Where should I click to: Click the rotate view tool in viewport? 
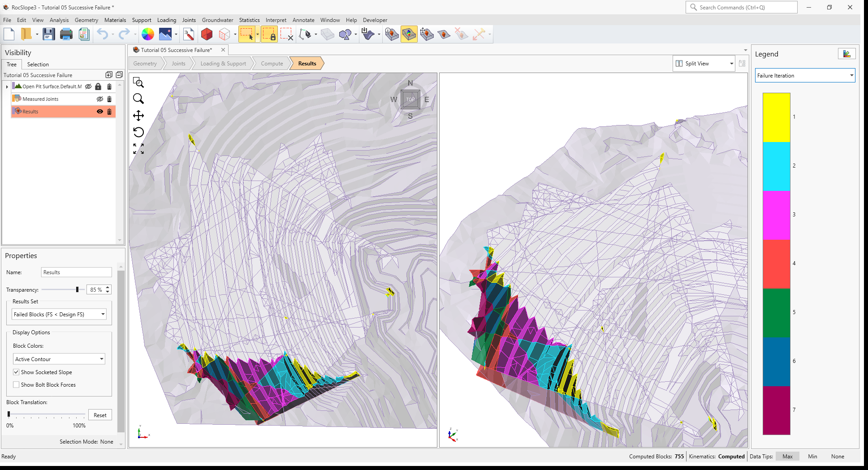(x=138, y=132)
